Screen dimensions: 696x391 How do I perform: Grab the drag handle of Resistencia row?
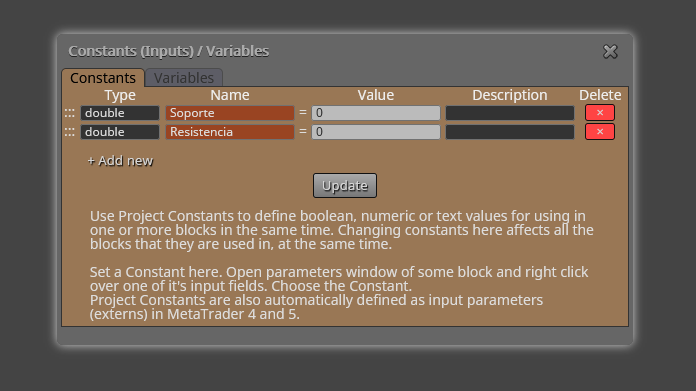point(70,132)
